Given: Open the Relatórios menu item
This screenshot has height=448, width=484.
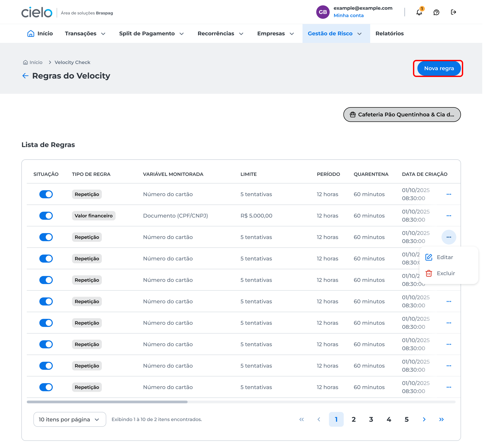Looking at the screenshot, I should click(x=389, y=33).
